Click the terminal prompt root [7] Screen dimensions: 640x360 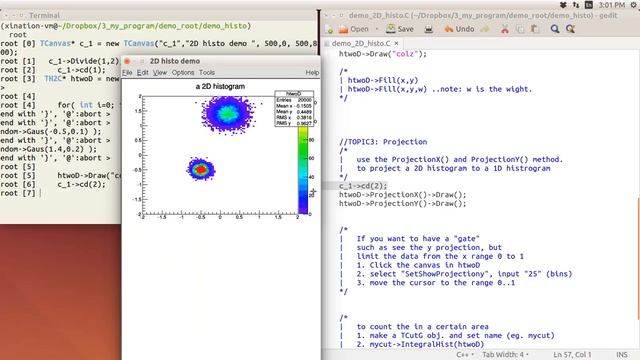[18, 193]
